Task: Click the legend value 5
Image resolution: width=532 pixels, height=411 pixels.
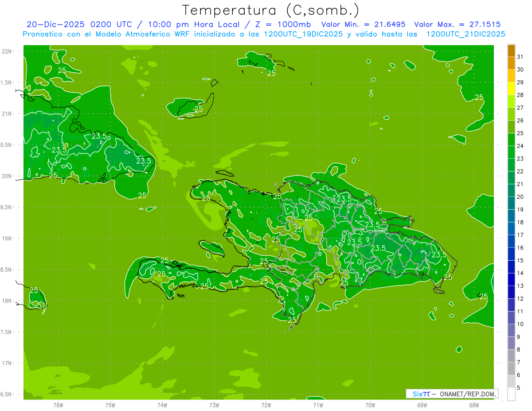Action: [518, 388]
